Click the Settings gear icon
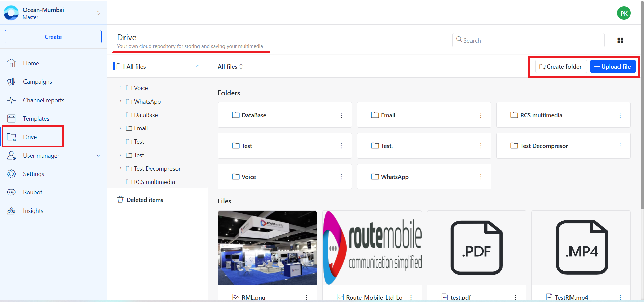Image resolution: width=644 pixels, height=302 pixels. point(11,174)
